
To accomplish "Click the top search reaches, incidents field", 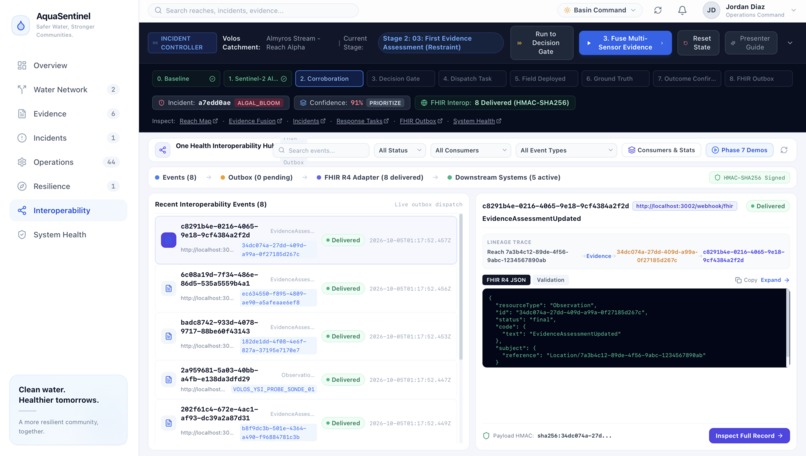I will click(253, 10).
